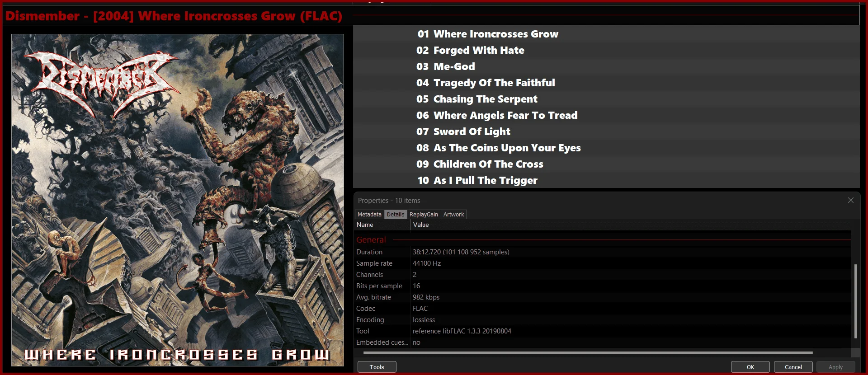Click the 44100 Hz sample rate value
This screenshot has width=868, height=375.
[426, 263]
